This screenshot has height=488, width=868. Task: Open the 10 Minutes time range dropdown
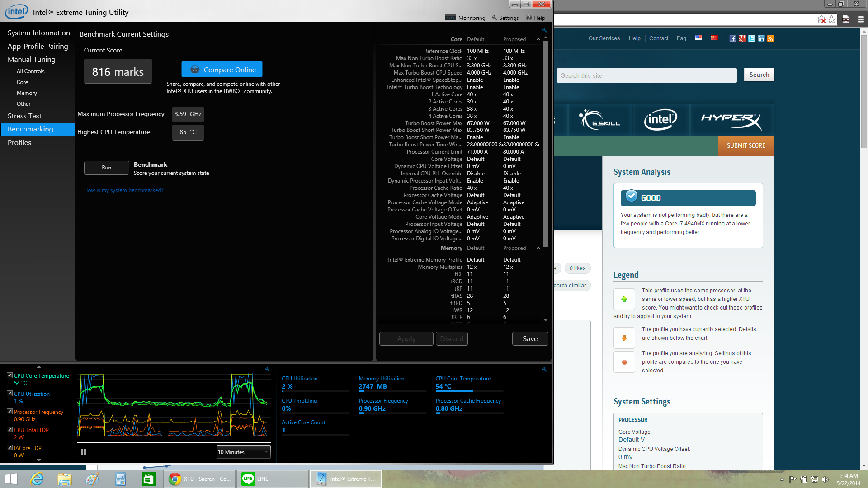pos(243,452)
